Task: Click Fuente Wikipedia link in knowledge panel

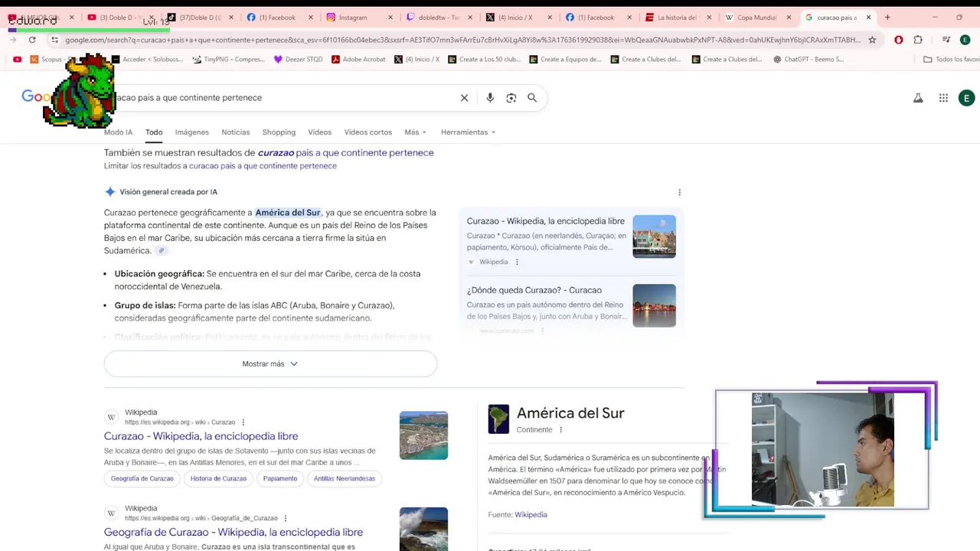Action: [x=531, y=515]
